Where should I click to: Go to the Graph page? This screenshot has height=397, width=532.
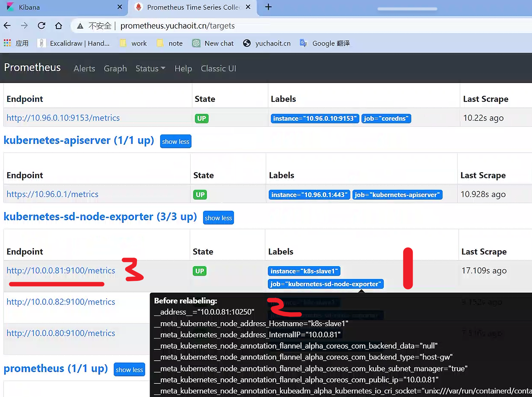[x=115, y=69]
